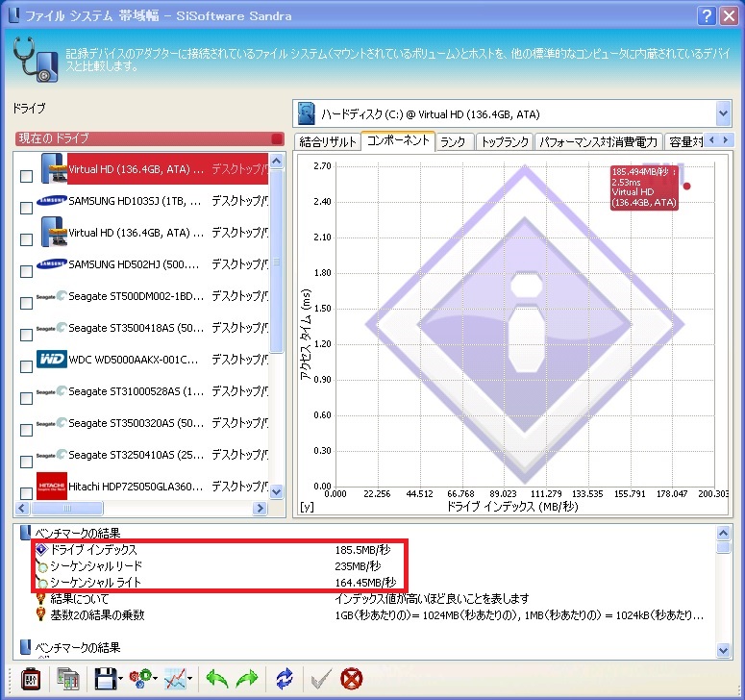The width and height of the screenshot is (745, 700).
Task: Open the ハードディスク (C:) drive dropdown
Action: click(723, 113)
